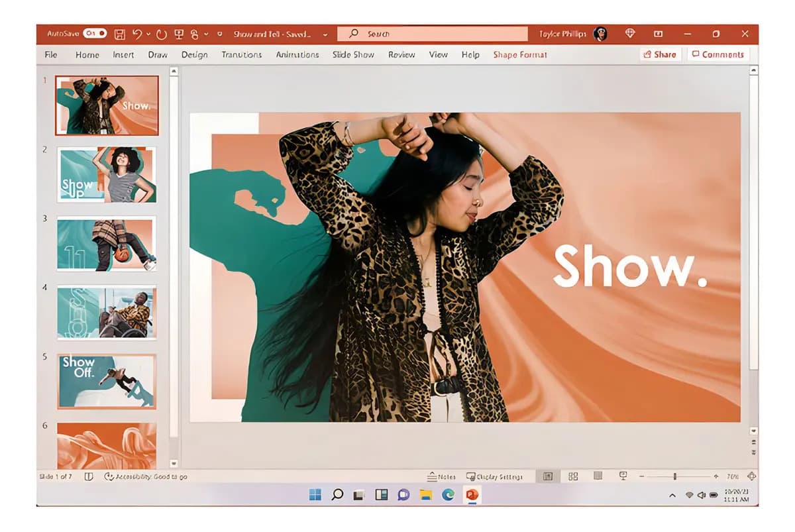Click the diamond premium icon
The width and height of the screenshot is (795, 532).
pos(630,34)
